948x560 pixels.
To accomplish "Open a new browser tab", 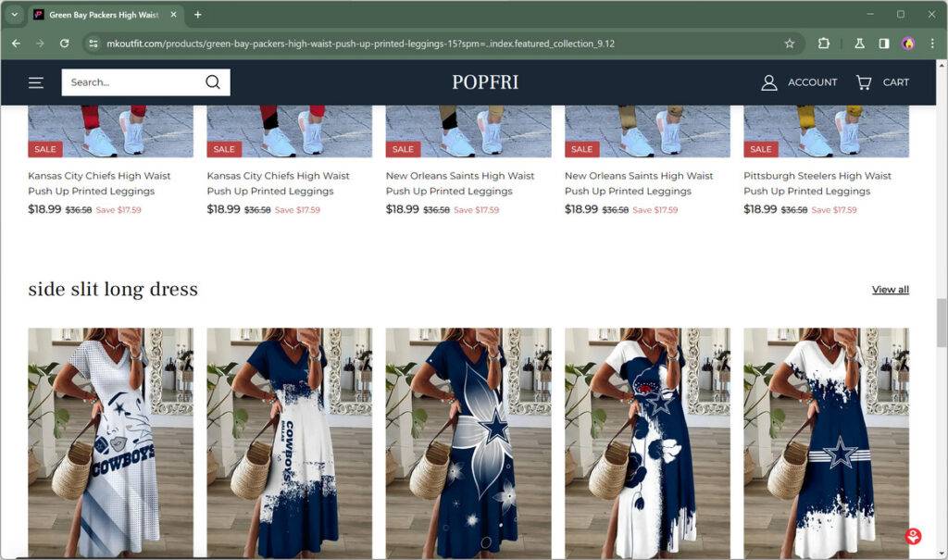I will click(198, 15).
